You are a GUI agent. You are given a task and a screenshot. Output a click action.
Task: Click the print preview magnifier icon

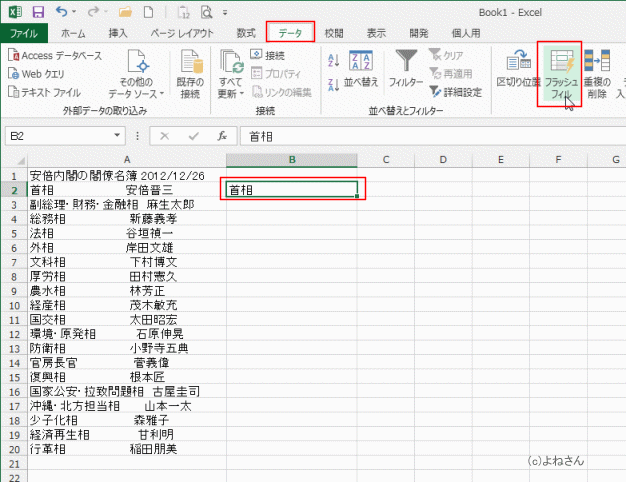[206, 12]
